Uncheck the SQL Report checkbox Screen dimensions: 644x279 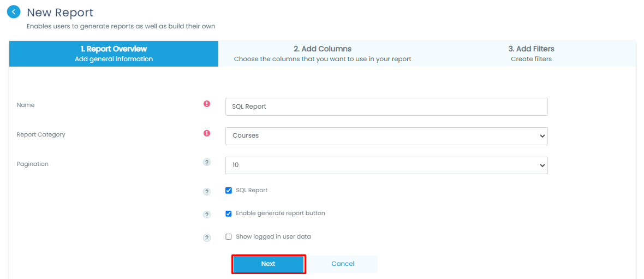pos(229,191)
